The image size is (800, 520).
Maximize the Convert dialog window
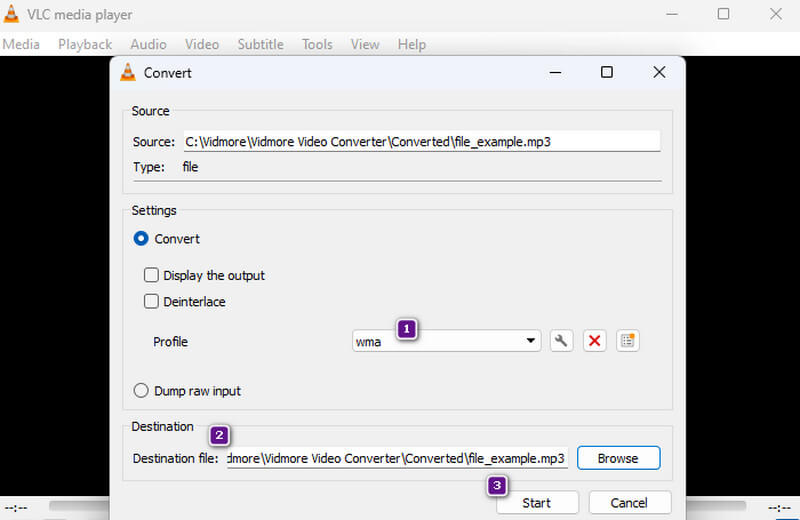pyautogui.click(x=606, y=72)
